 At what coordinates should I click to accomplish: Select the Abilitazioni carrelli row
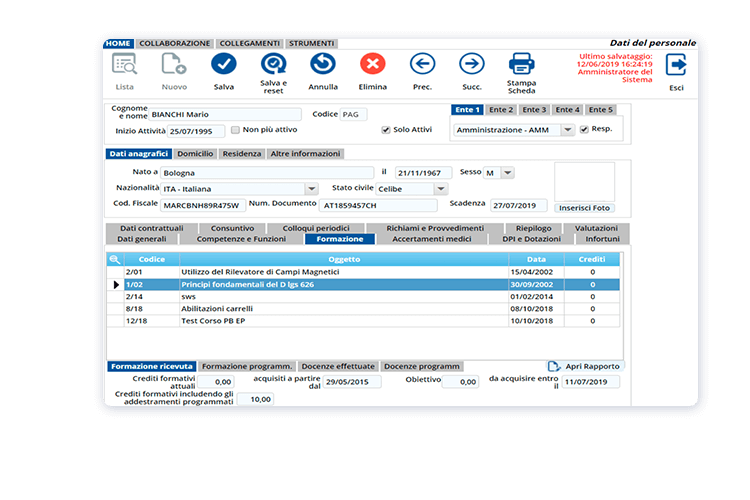pos(364,309)
